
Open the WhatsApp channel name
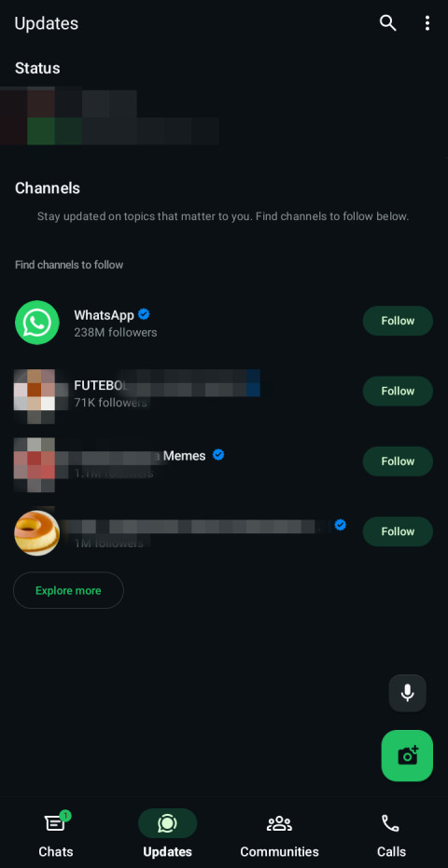click(x=104, y=315)
